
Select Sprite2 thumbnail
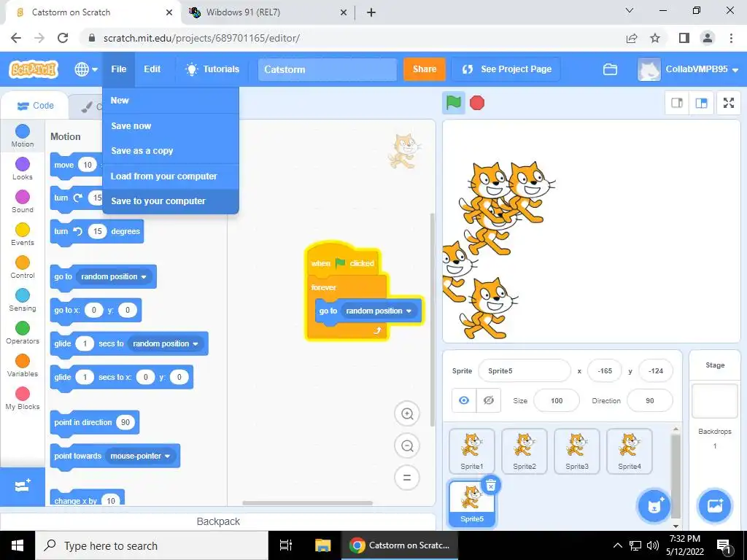(524, 451)
